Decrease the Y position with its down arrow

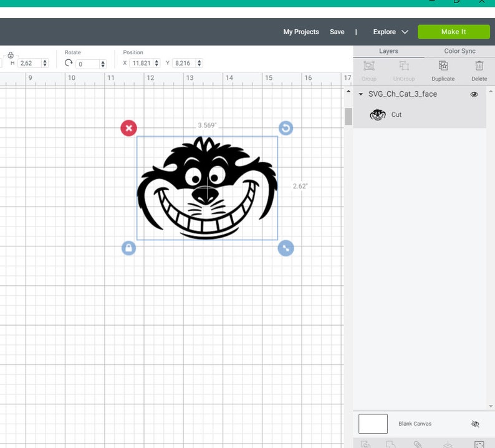199,65
